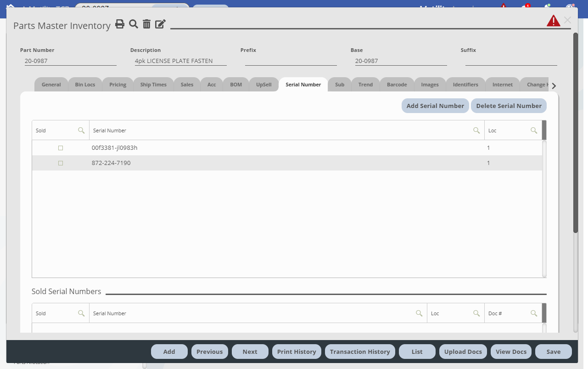Screen dimensions: 588x369
Task: Click the search icon in the Serial Number column
Action: [476, 130]
